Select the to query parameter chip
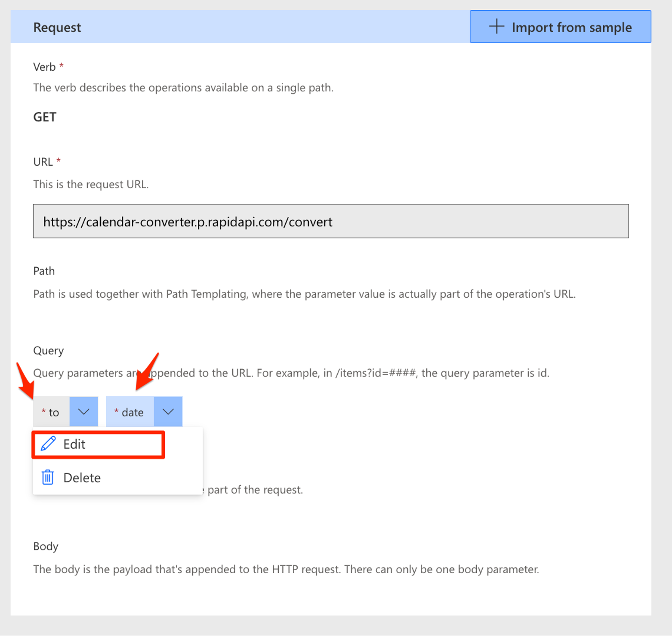The width and height of the screenshot is (672, 636). coord(50,411)
